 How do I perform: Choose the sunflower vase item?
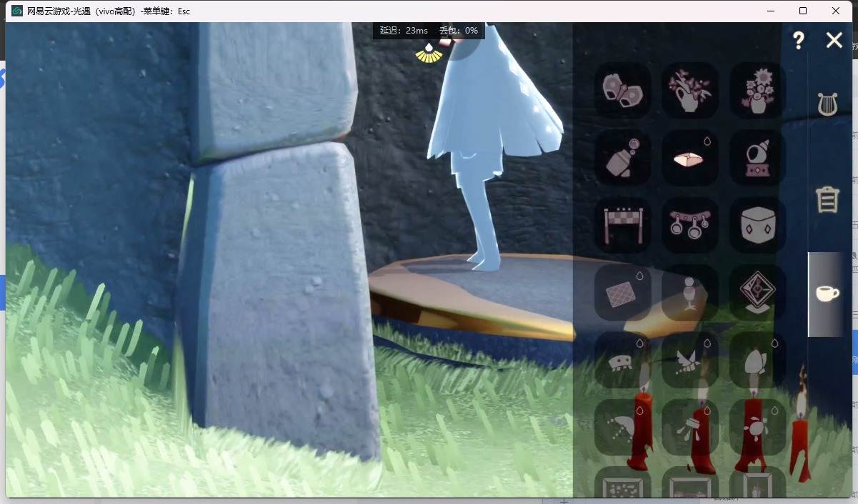tap(757, 90)
